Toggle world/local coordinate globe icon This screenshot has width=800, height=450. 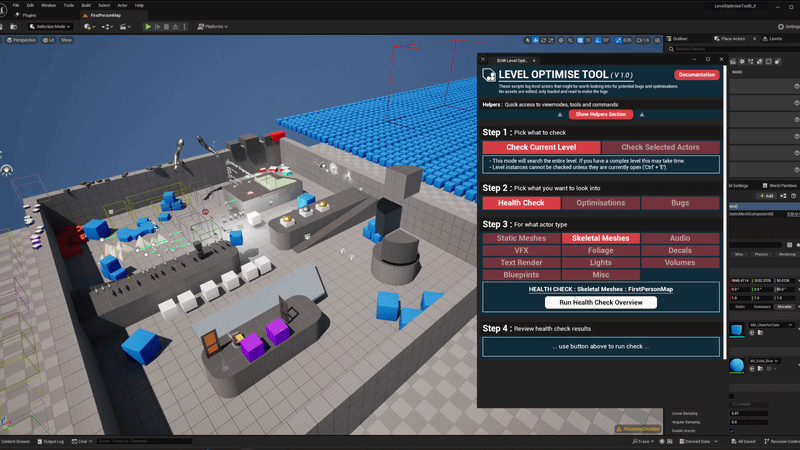(x=561, y=40)
